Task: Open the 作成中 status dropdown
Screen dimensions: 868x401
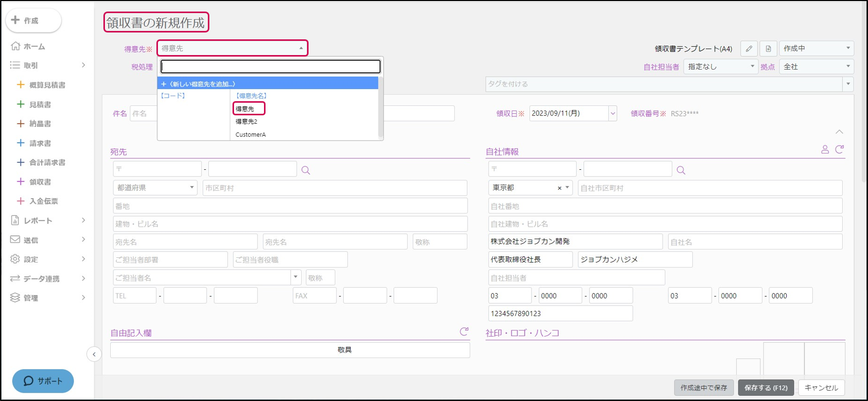Action: 816,48
